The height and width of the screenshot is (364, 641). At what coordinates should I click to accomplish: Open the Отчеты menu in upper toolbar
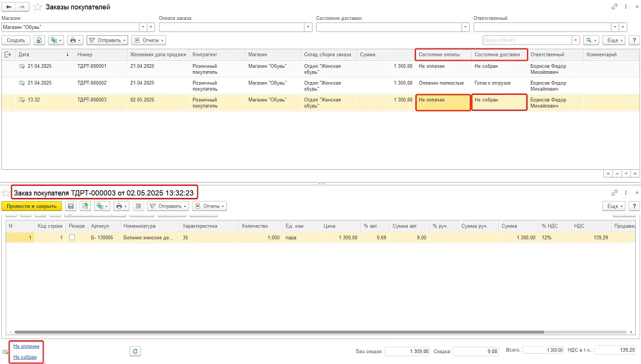pos(149,40)
